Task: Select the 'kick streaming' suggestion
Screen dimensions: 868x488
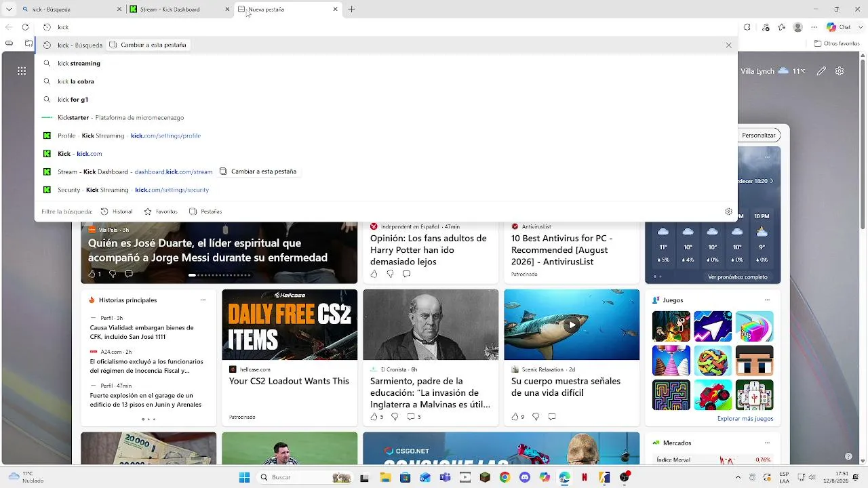Action: pyautogui.click(x=386, y=63)
